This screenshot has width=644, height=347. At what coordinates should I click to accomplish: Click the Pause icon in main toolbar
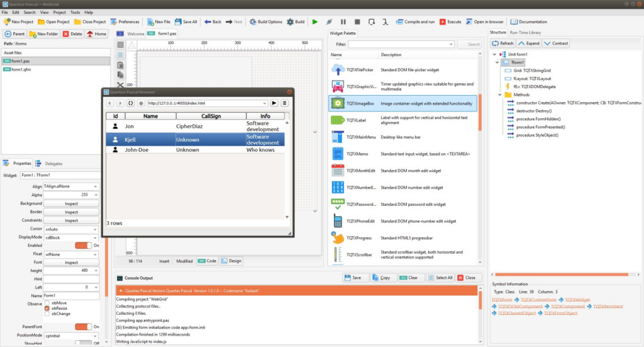[x=343, y=21]
